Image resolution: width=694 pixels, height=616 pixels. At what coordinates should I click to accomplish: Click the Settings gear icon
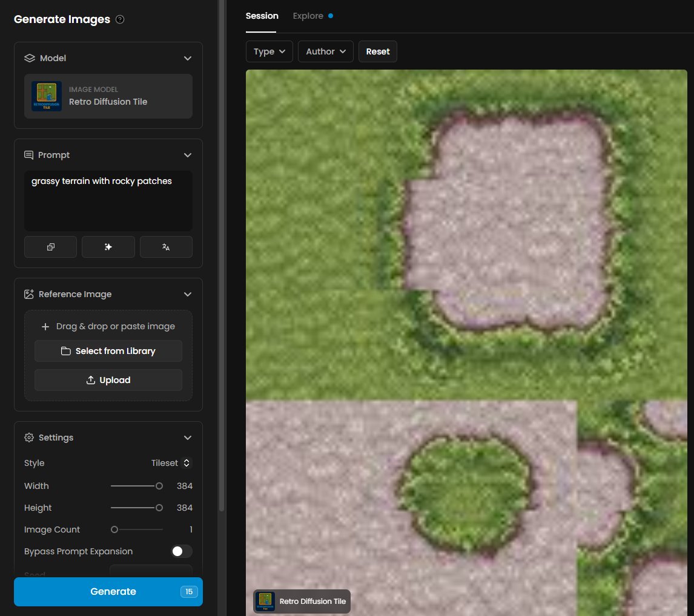pyautogui.click(x=28, y=437)
